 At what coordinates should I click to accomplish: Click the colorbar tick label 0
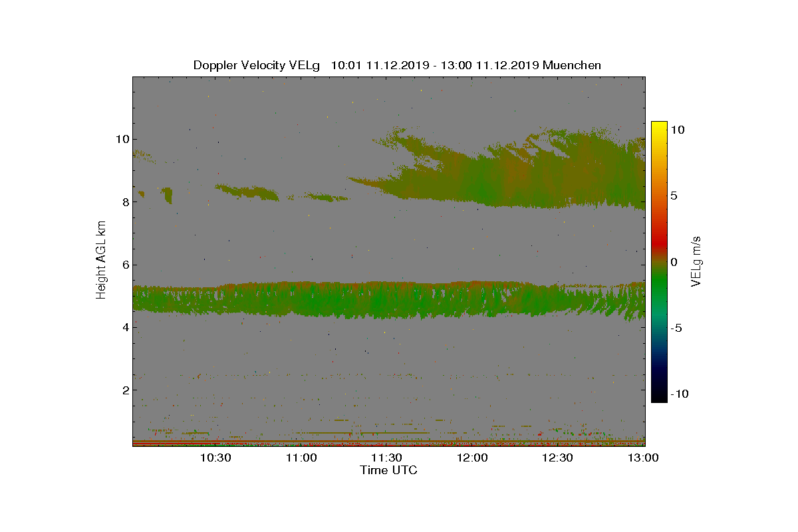pyautogui.click(x=674, y=262)
